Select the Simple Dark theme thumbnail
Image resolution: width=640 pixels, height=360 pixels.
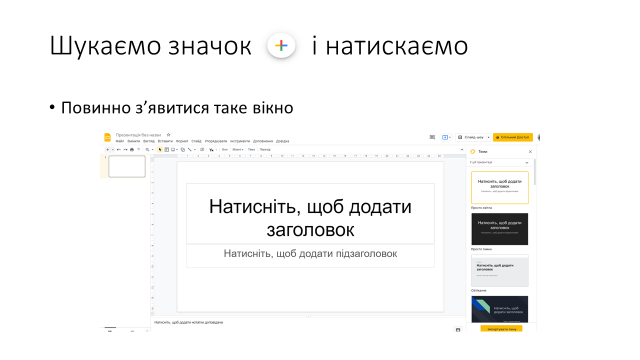(x=500, y=229)
